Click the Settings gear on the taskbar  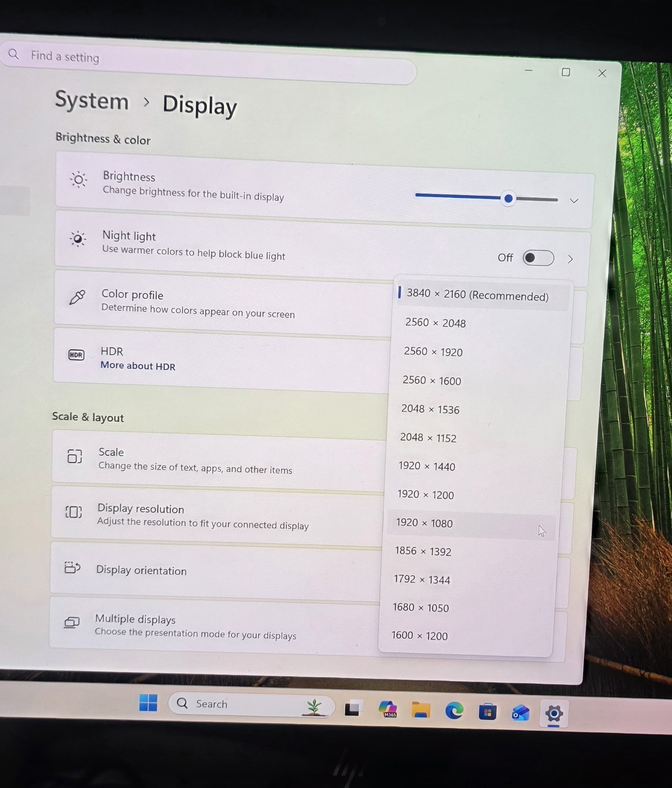(x=554, y=713)
